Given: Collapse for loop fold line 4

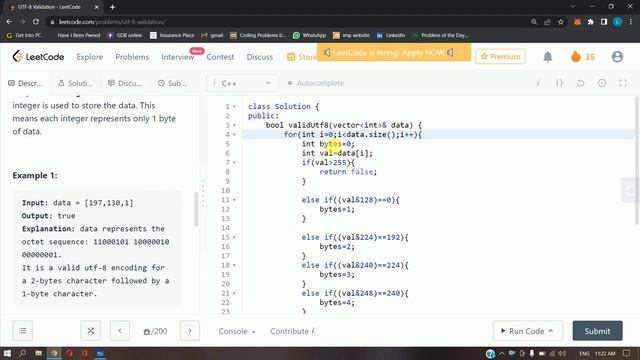Looking at the screenshot, I should 234,135.
